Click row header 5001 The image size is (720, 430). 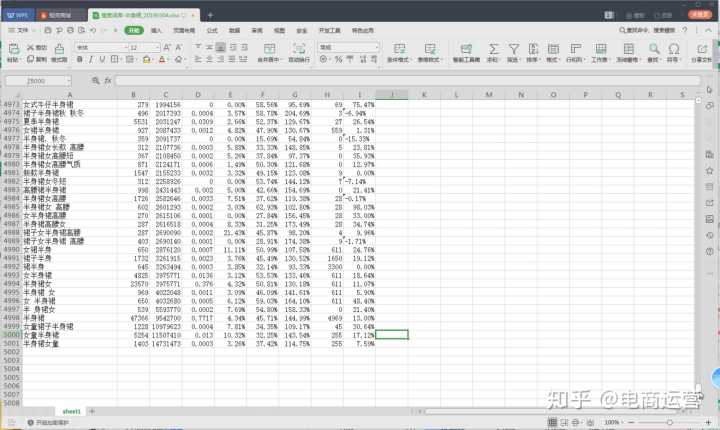tap(11, 343)
